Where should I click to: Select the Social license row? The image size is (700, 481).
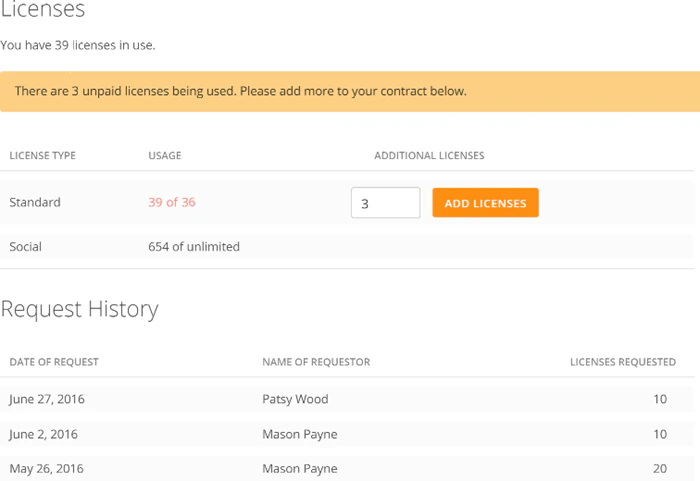tap(347, 247)
